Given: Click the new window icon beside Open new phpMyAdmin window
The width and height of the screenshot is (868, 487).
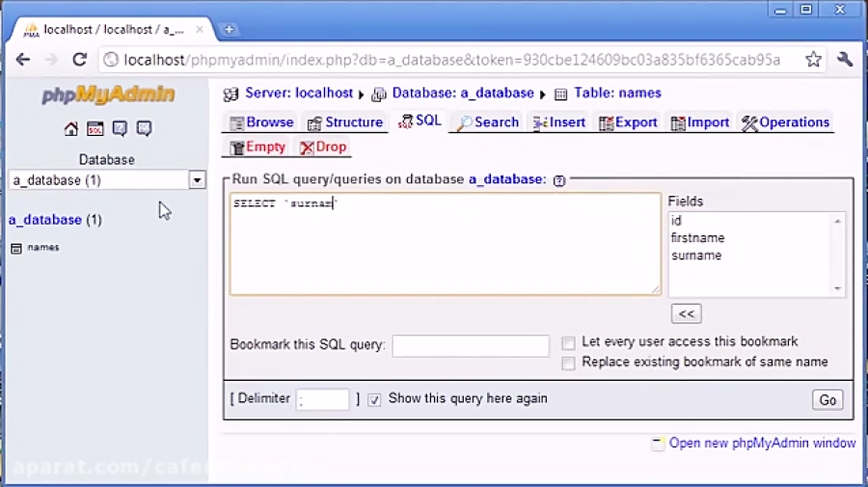Looking at the screenshot, I should (657, 444).
